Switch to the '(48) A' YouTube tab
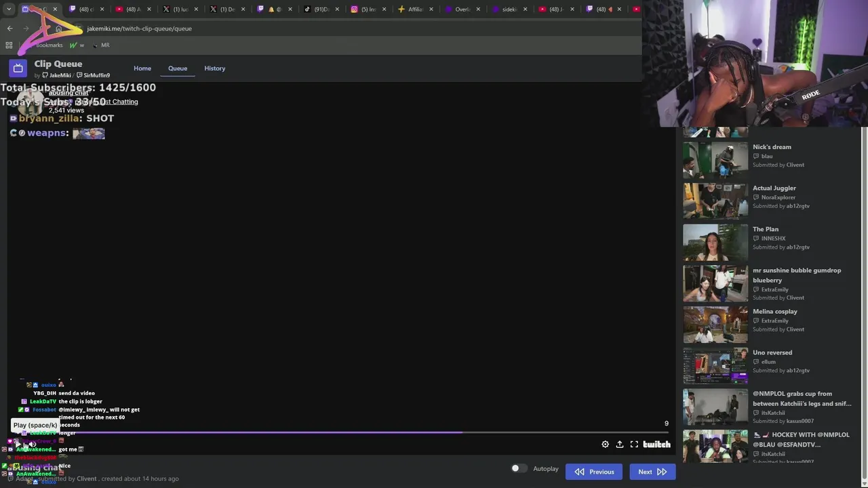Screen dimensions: 868x488 pos(132,9)
